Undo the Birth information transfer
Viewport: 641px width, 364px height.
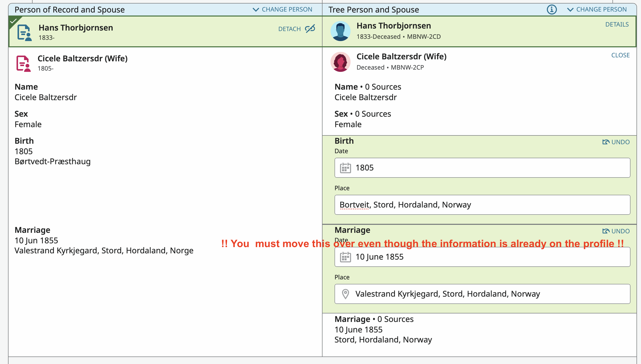[x=616, y=142]
